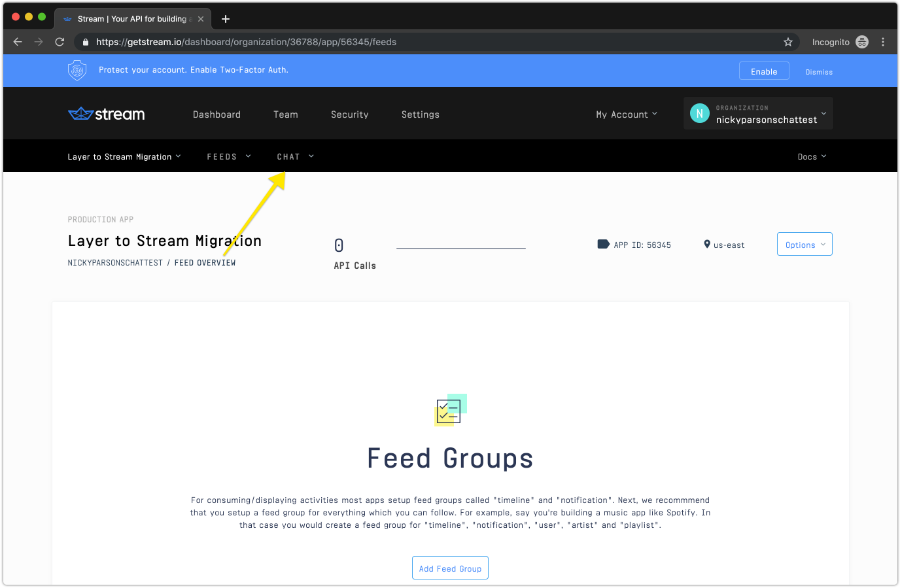
Task: Click the us-east region text
Action: click(729, 245)
